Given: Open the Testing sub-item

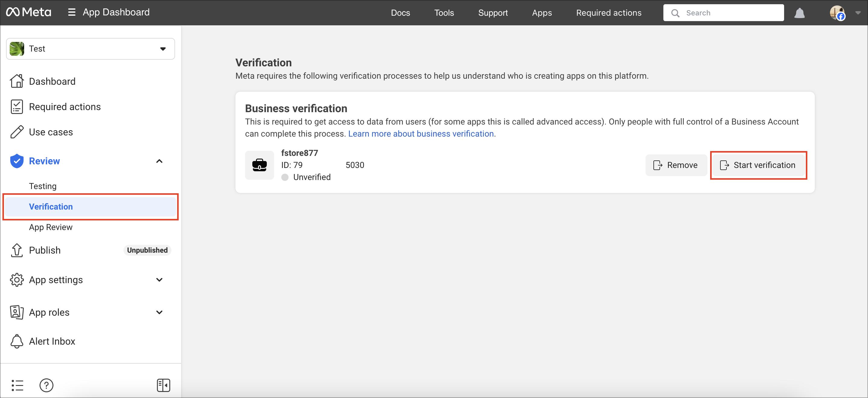Looking at the screenshot, I should [43, 186].
